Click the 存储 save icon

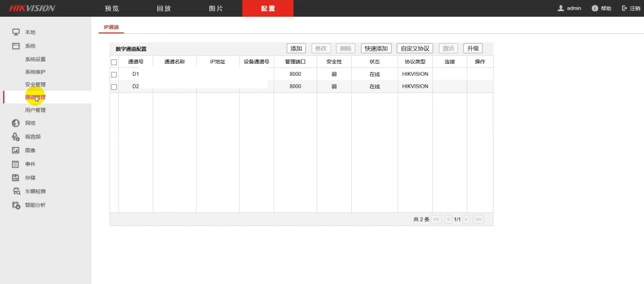point(16,178)
